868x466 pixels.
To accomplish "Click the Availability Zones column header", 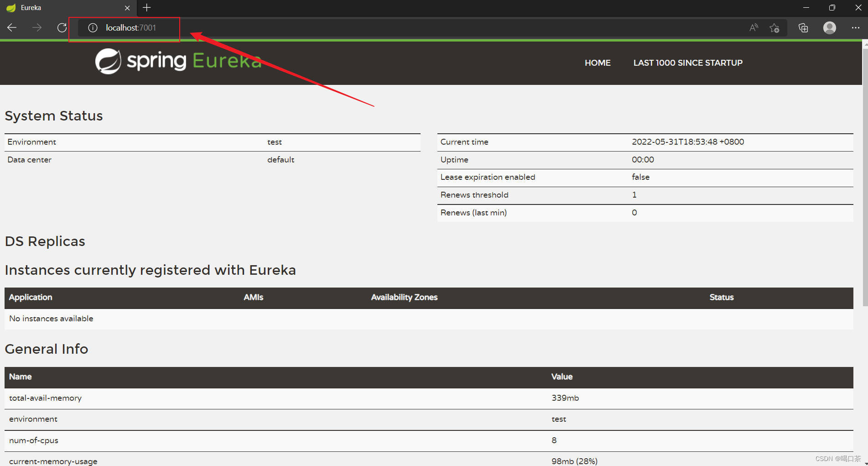I will coord(404,298).
